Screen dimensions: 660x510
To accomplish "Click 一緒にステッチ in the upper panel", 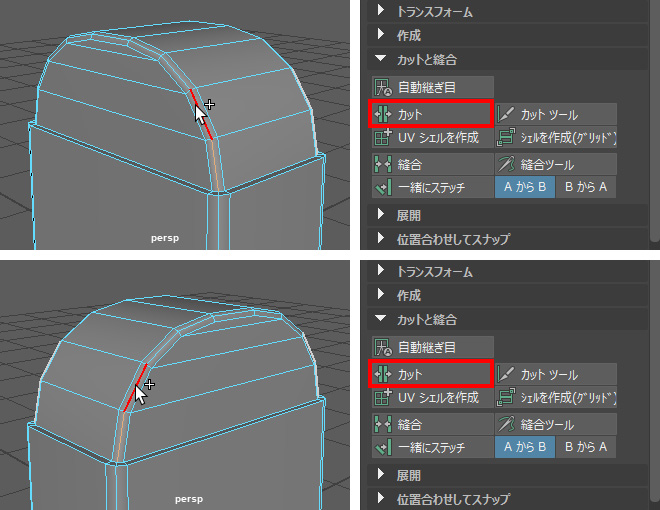I will click(431, 187).
